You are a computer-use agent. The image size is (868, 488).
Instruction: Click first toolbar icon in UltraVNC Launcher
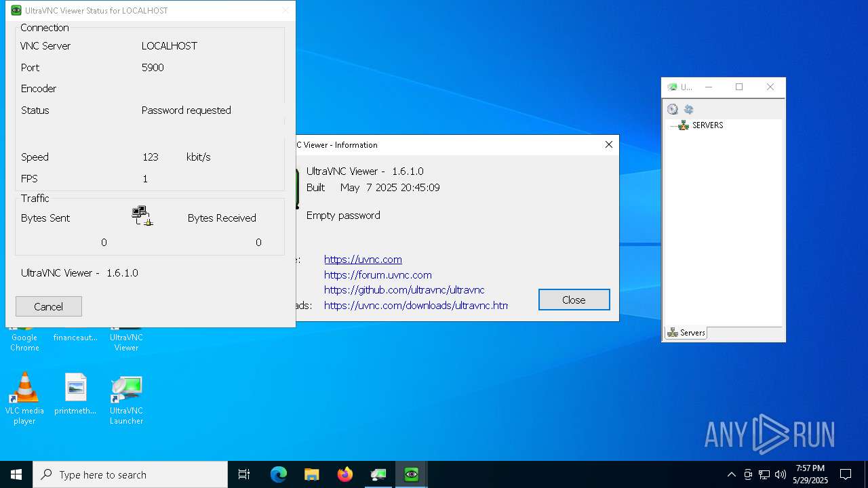click(x=673, y=109)
